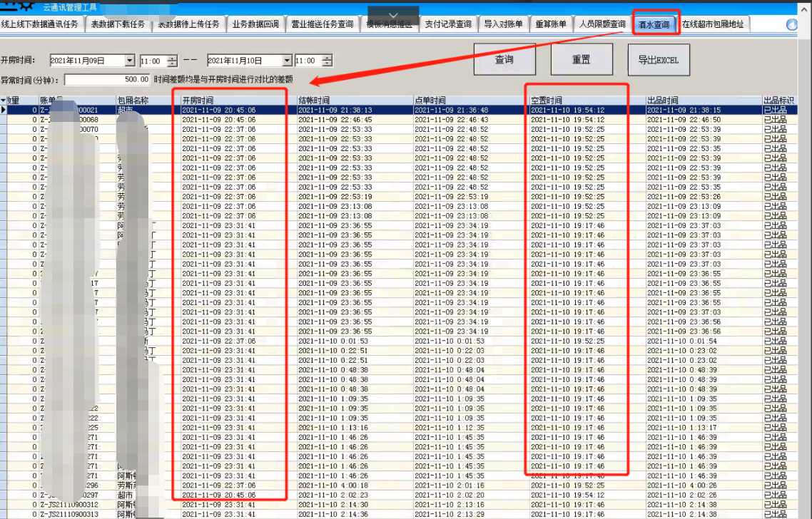The width and height of the screenshot is (812, 519).
Task: Select cell 2021-11-10 4:00:26 in 出品时间
Action: [704, 485]
